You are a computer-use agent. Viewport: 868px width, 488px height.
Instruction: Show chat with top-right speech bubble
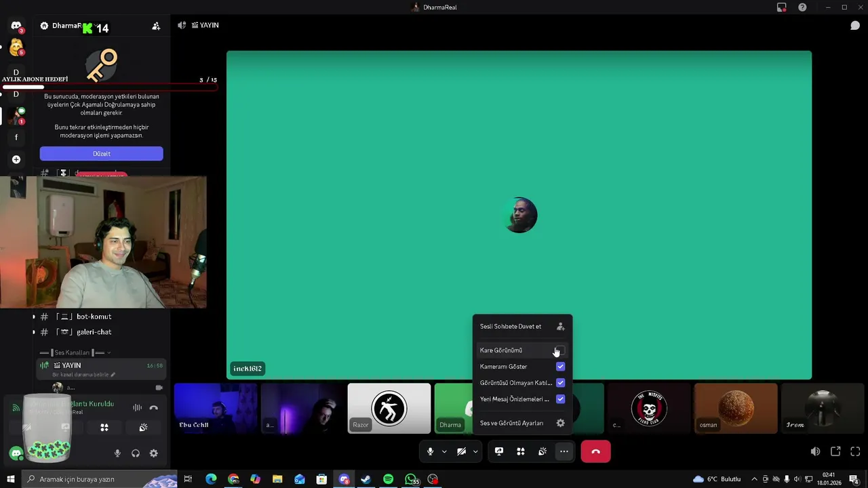click(x=855, y=26)
